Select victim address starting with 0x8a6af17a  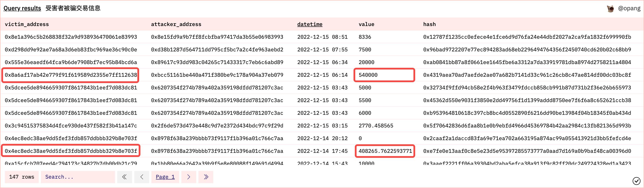tap(71, 75)
